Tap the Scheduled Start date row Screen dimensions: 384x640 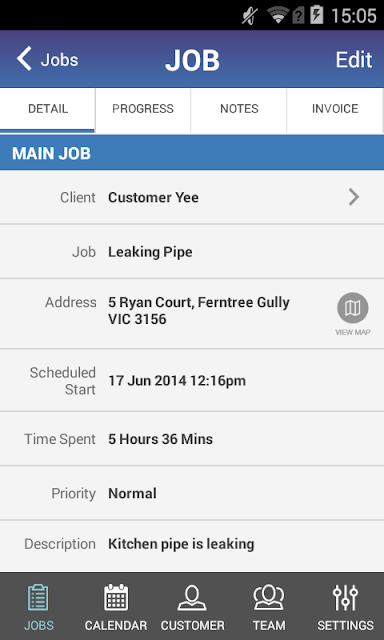[x=192, y=380]
